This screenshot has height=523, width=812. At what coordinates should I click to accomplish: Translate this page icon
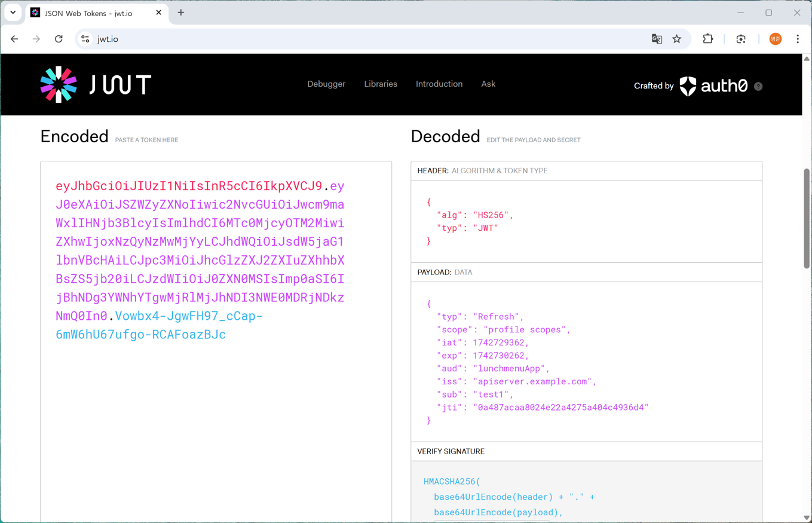(x=657, y=39)
